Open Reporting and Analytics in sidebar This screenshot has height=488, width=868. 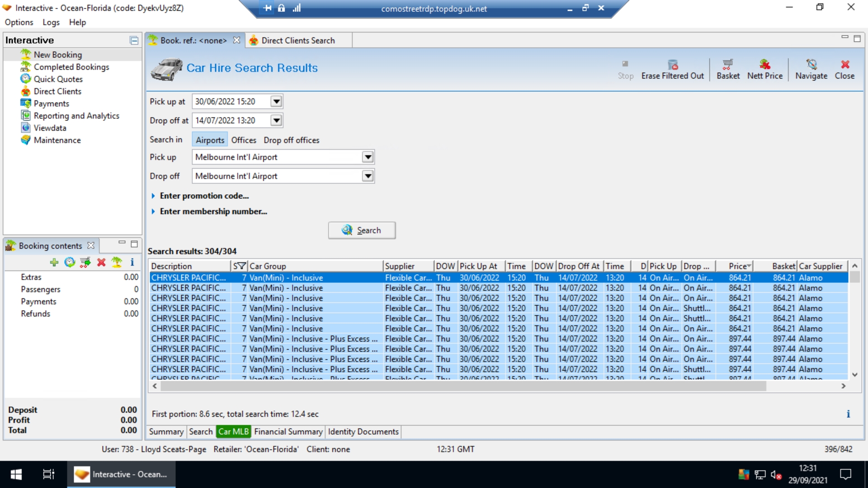click(76, 116)
